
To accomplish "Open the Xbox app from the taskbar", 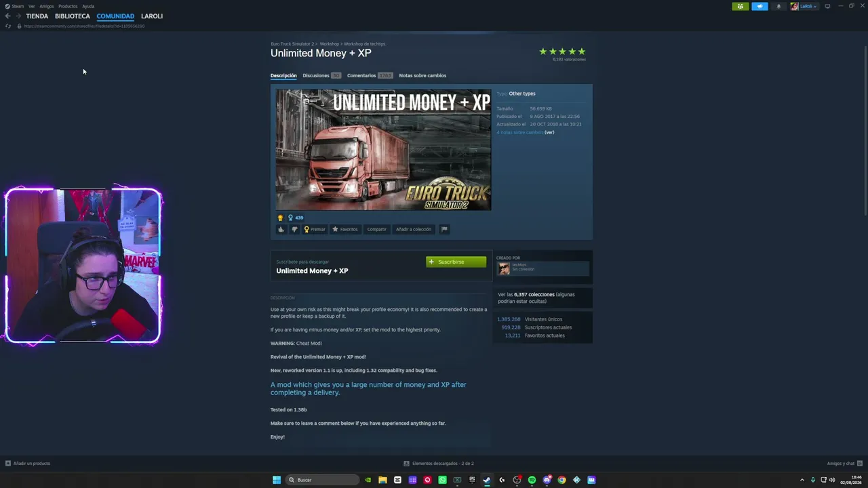I will pos(457,480).
